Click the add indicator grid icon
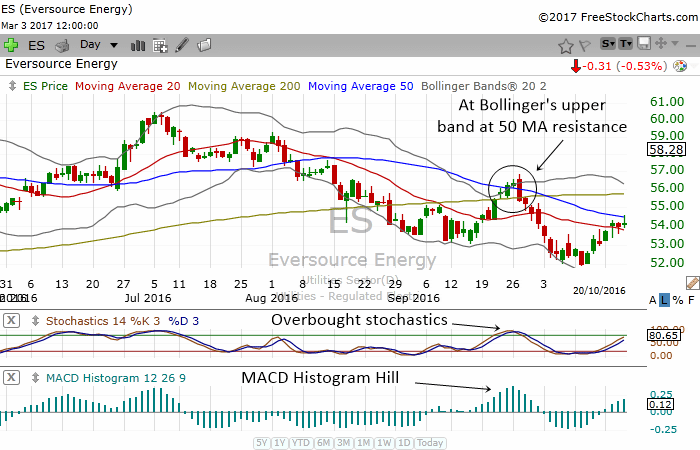 point(160,46)
